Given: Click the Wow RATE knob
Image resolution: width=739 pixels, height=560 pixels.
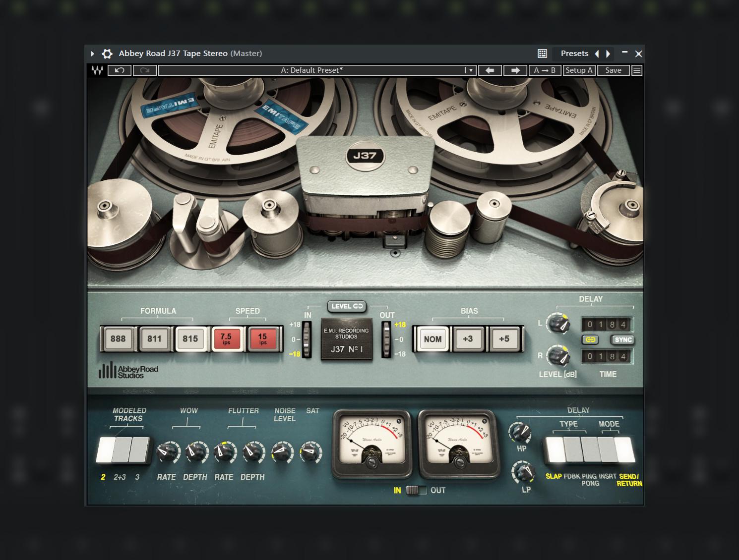Looking at the screenshot, I should click(x=168, y=452).
